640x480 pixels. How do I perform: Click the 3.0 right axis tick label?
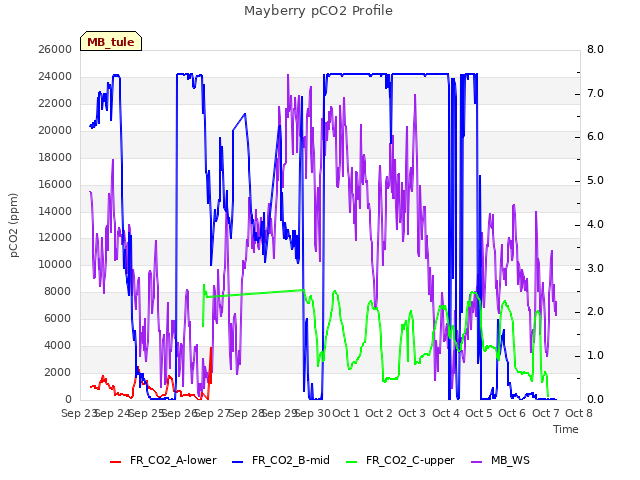click(x=595, y=269)
